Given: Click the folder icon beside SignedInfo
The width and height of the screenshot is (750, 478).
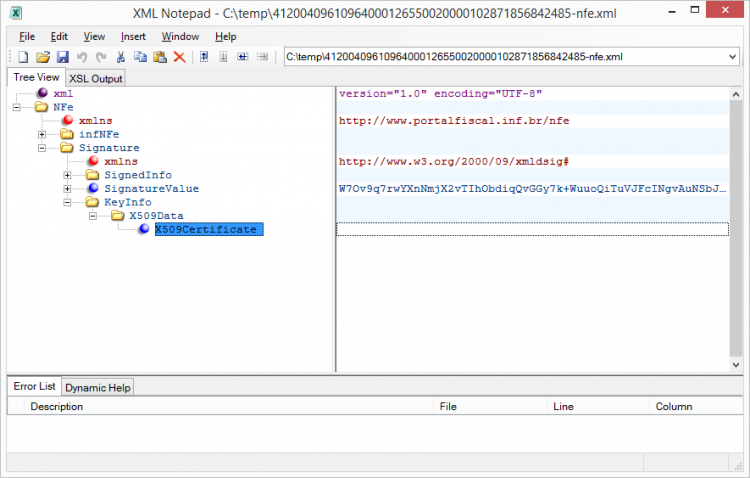Looking at the screenshot, I should 92,175.
